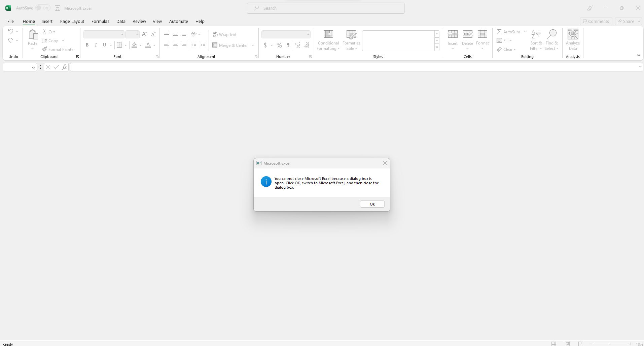Click the Orientation text angle icon
The image size is (644, 346).
pyautogui.click(x=194, y=34)
